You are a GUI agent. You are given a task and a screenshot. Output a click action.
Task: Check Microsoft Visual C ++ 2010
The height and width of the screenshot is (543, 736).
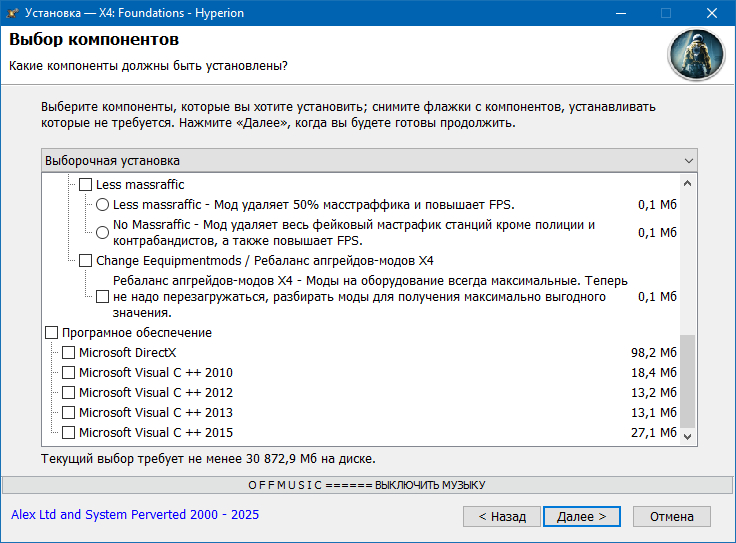69,373
